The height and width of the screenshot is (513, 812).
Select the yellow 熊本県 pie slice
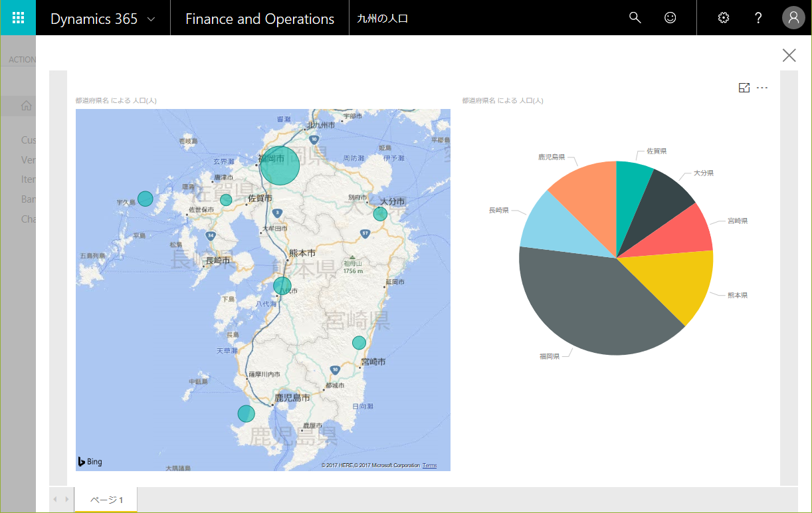point(678,282)
